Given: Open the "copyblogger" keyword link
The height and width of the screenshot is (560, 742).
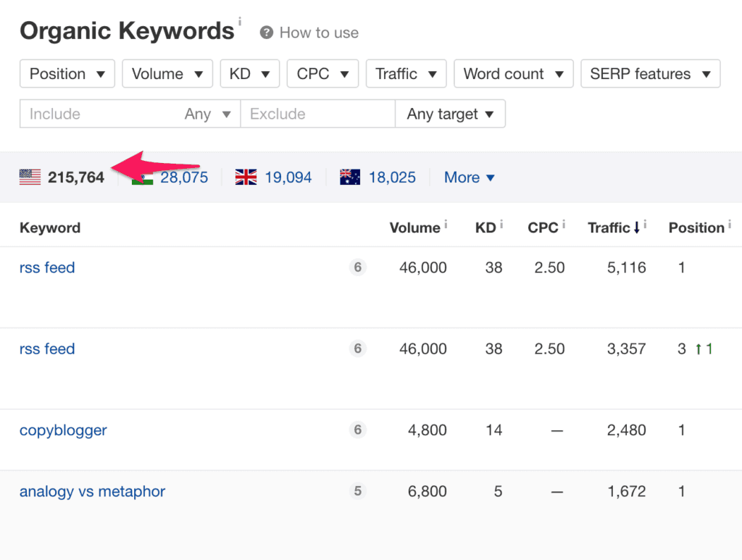Looking at the screenshot, I should point(63,430).
